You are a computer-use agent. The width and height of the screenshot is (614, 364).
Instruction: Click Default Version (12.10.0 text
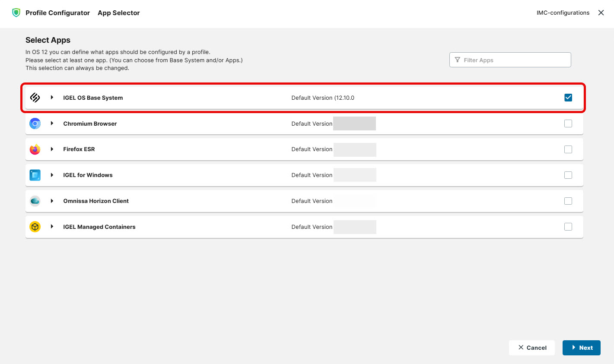coord(323,98)
